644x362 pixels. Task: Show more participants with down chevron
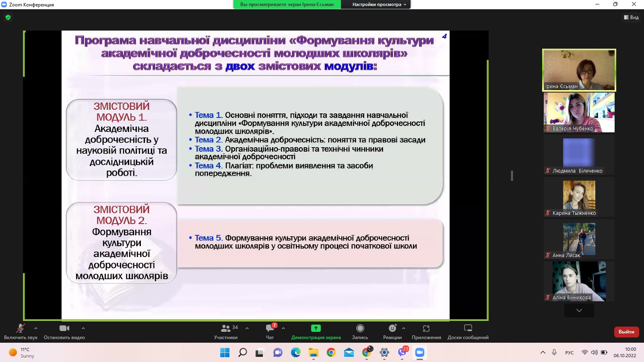pyautogui.click(x=579, y=310)
